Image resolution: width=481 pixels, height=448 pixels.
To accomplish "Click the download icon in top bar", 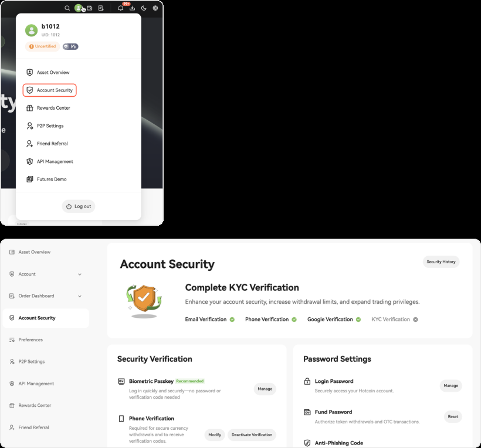I will [132, 8].
